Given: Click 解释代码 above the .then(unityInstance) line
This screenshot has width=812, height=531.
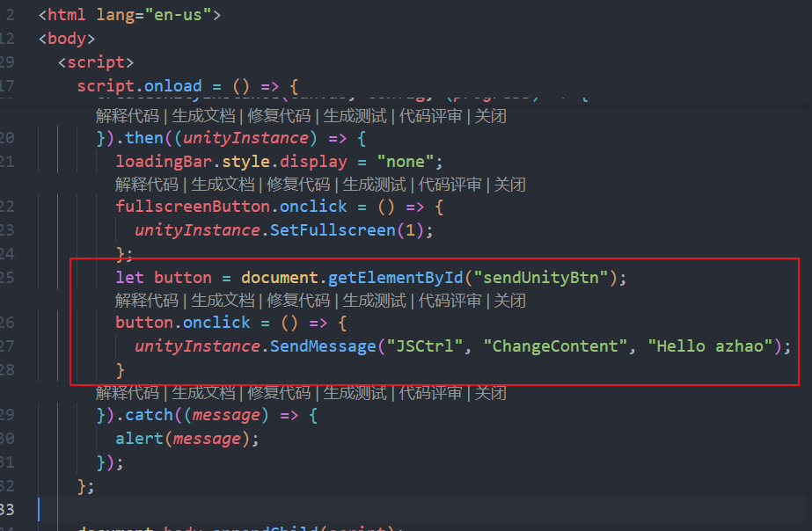Looking at the screenshot, I should pyautogui.click(x=128, y=116).
